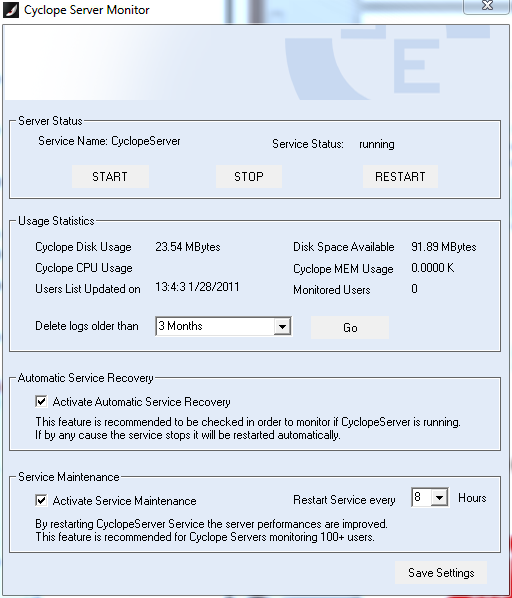Toggle Activate Service Maintenance checkbox
Screen dimensions: 512x598
(41, 500)
